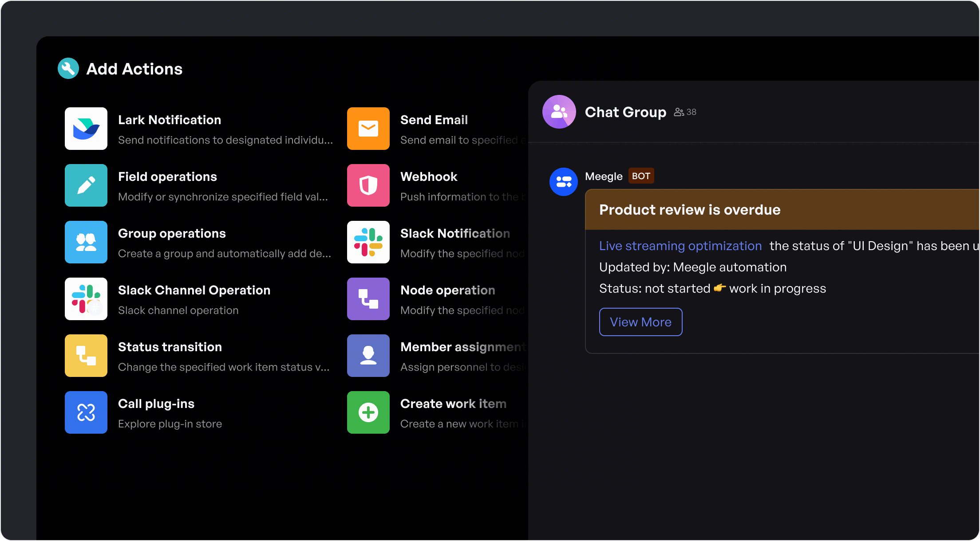
Task: Click the green Create work item icon
Action: pyautogui.click(x=368, y=412)
